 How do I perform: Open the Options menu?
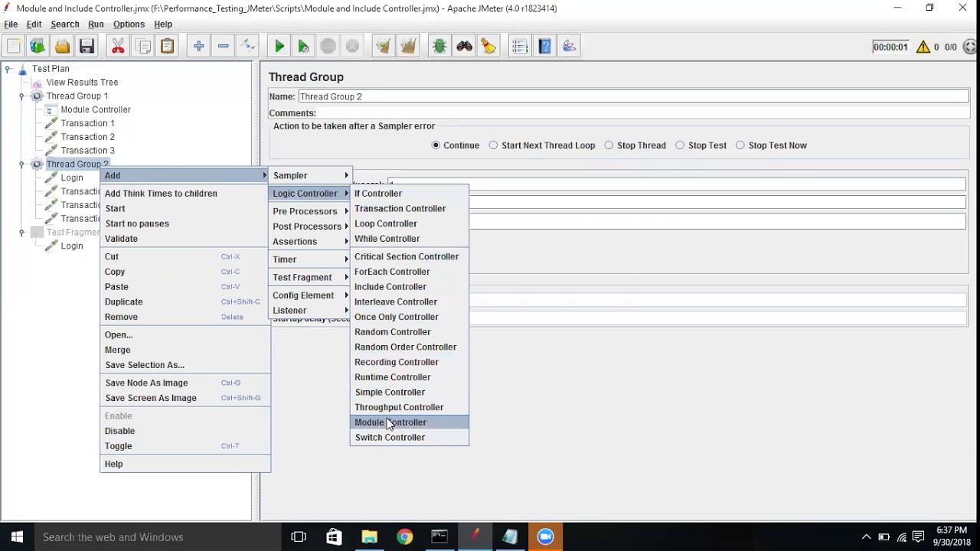click(x=129, y=24)
